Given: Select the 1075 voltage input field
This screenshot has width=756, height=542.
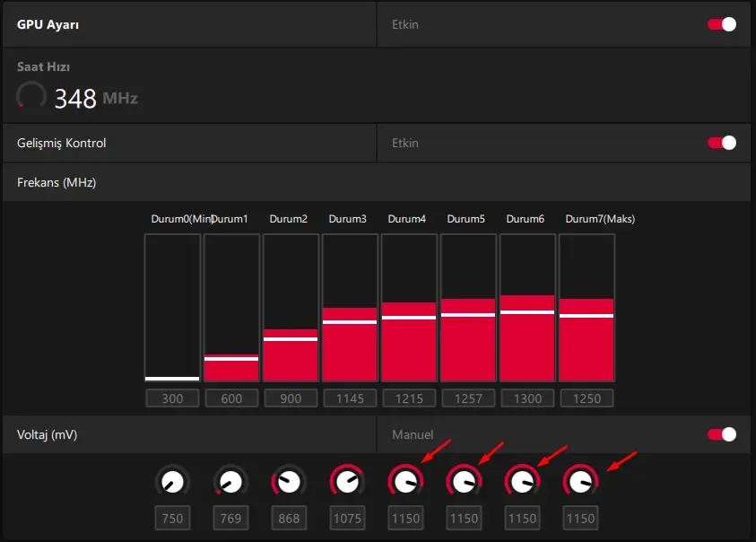Looking at the screenshot, I should [347, 519].
